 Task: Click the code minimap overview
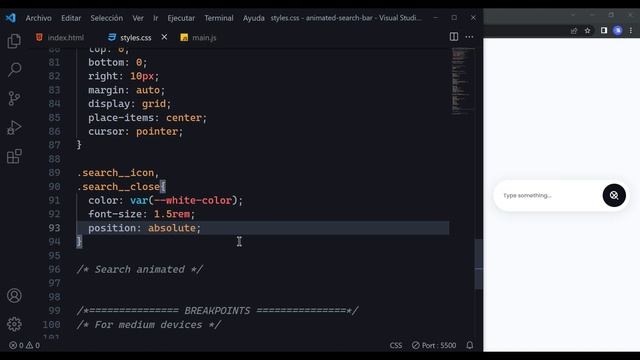click(463, 82)
